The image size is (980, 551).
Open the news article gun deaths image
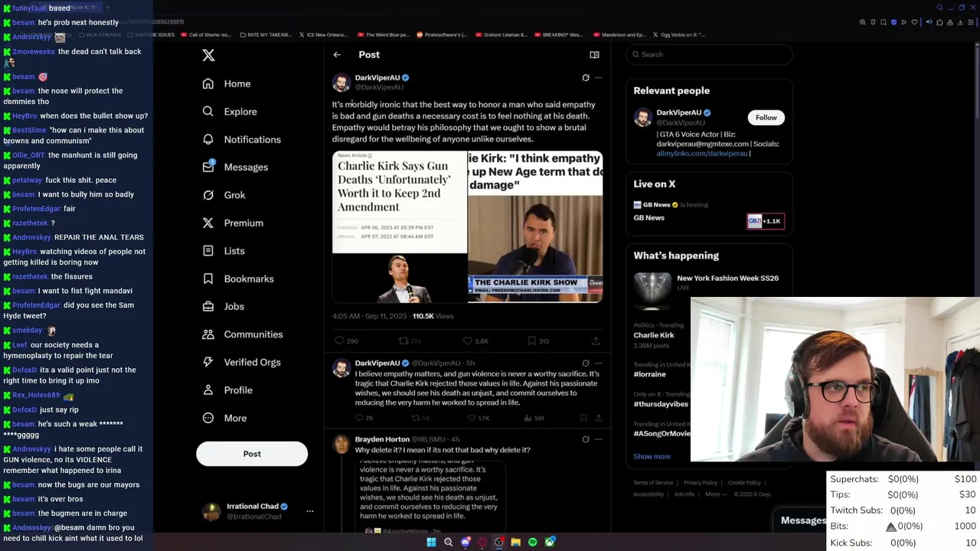click(400, 227)
